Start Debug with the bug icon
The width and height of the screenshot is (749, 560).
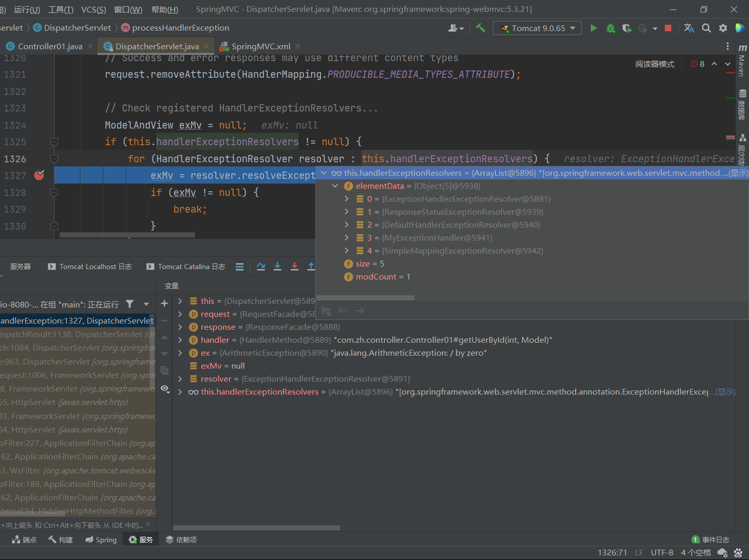[611, 28]
